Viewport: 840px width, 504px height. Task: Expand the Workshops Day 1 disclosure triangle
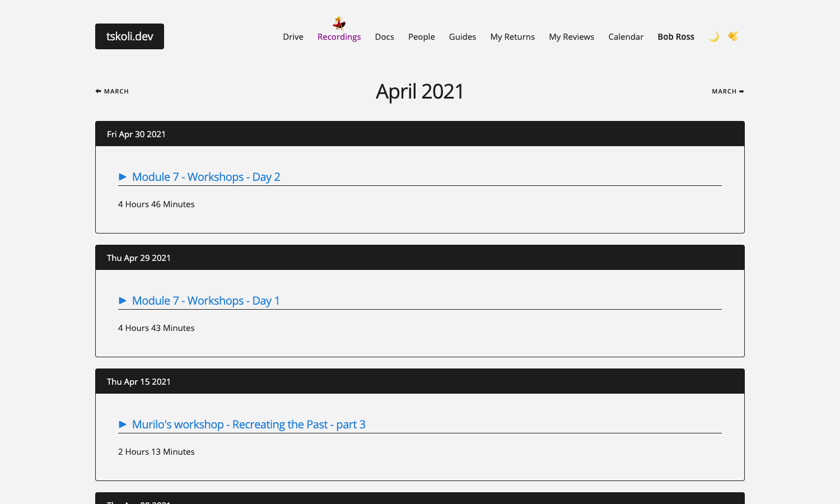pos(123,301)
